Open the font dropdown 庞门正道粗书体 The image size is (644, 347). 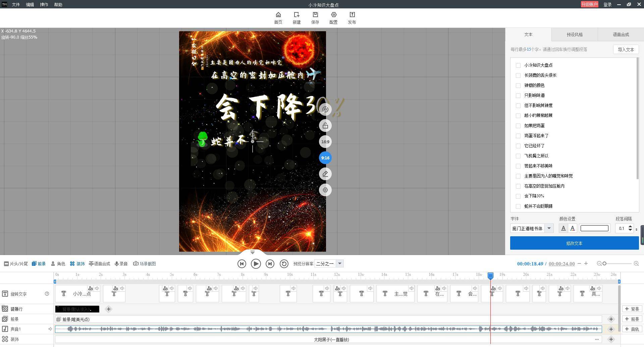pyautogui.click(x=549, y=229)
